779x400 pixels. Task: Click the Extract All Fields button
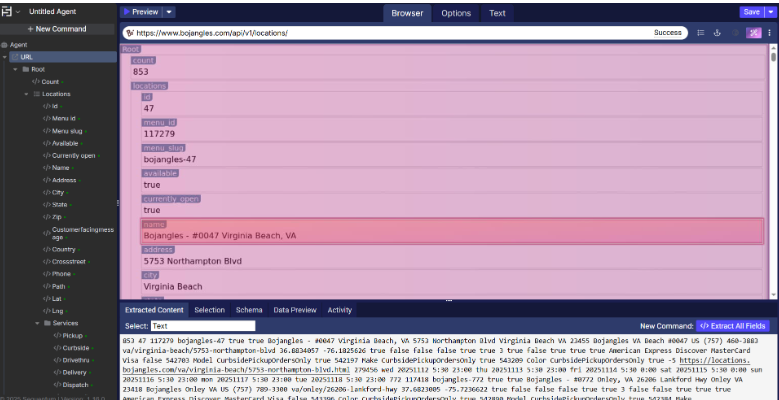(733, 326)
